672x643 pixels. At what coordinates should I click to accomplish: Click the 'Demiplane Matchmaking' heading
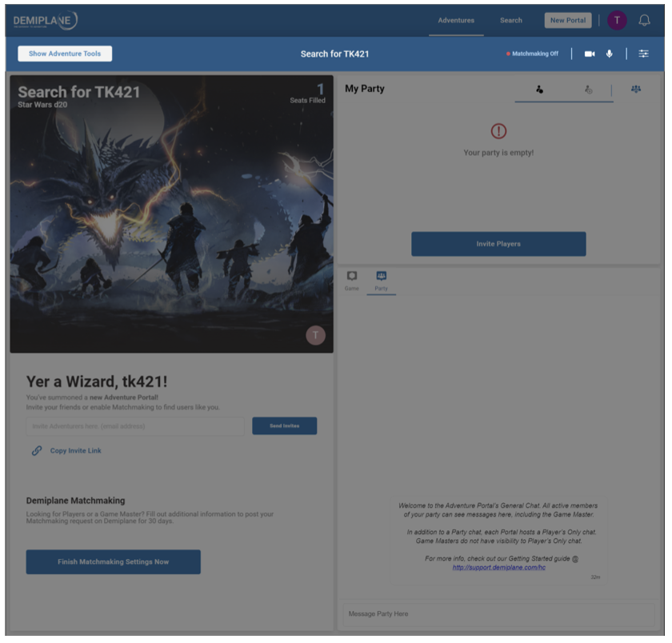76,501
